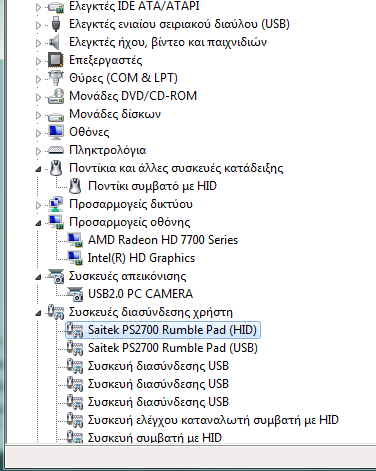Expand the Ελεγκτές IDE ATA/ATAPI node
The image size is (376, 471).
[38, 7]
